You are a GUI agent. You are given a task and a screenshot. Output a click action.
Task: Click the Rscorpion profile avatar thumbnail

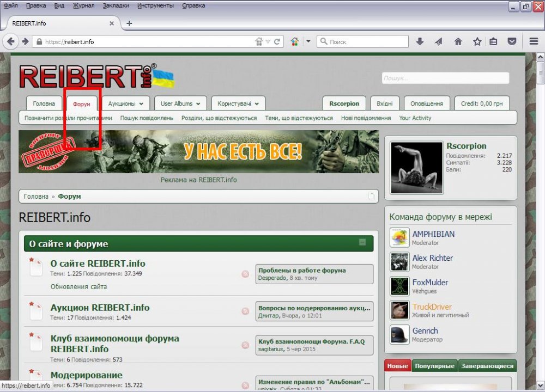(417, 168)
